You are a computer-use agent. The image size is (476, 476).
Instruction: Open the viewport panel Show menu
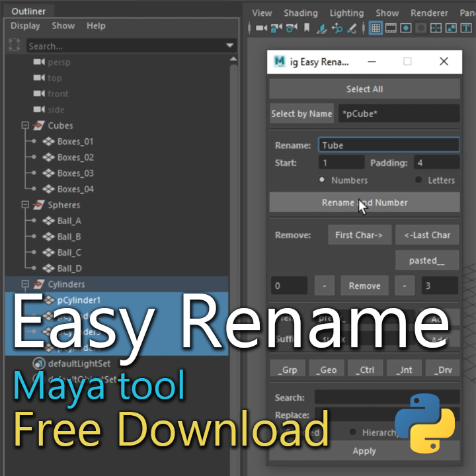(x=387, y=13)
